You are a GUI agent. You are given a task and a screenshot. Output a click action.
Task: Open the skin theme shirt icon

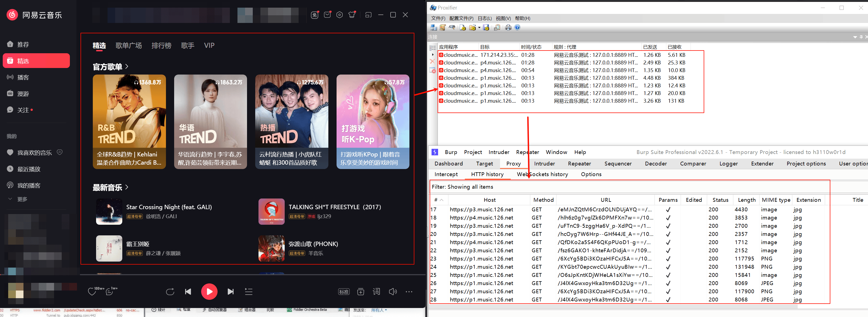(x=352, y=15)
